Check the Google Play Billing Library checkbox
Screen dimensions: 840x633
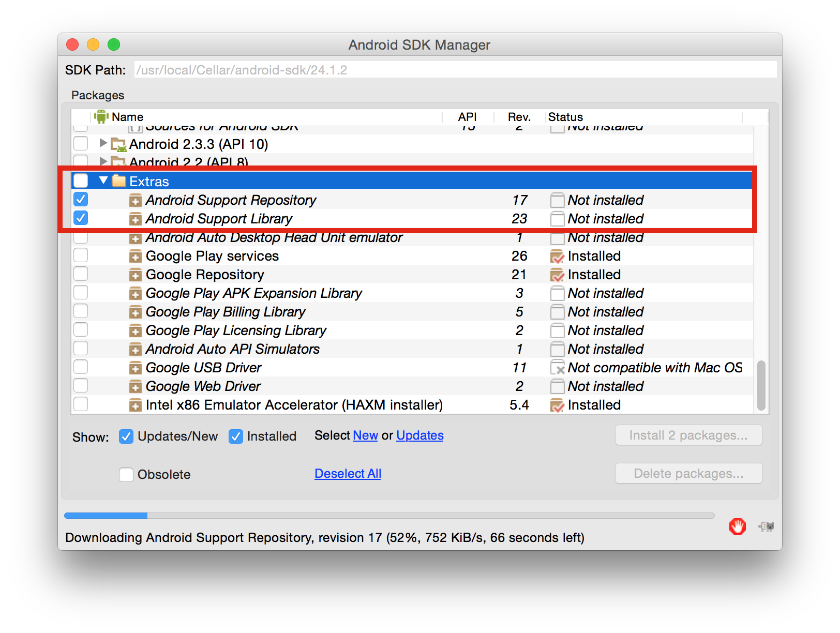(x=81, y=311)
